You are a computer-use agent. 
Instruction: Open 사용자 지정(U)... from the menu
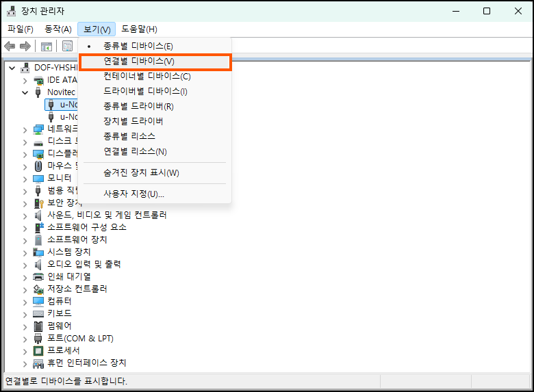pyautogui.click(x=133, y=194)
